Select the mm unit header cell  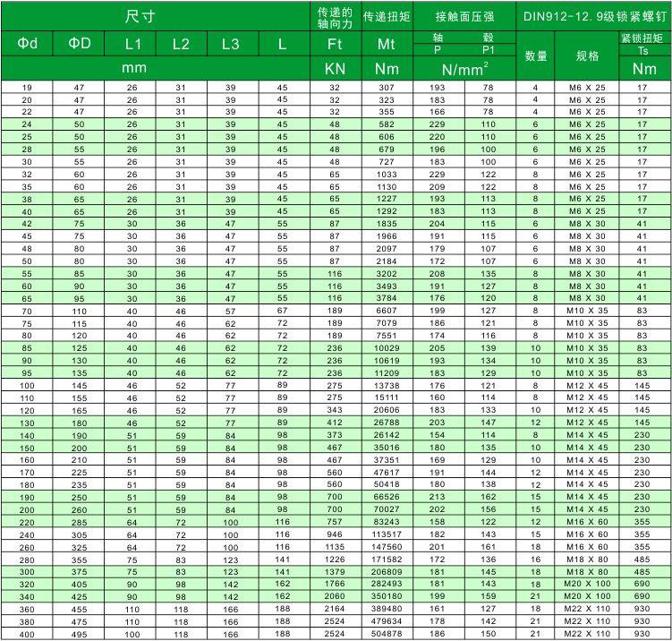tap(156, 68)
